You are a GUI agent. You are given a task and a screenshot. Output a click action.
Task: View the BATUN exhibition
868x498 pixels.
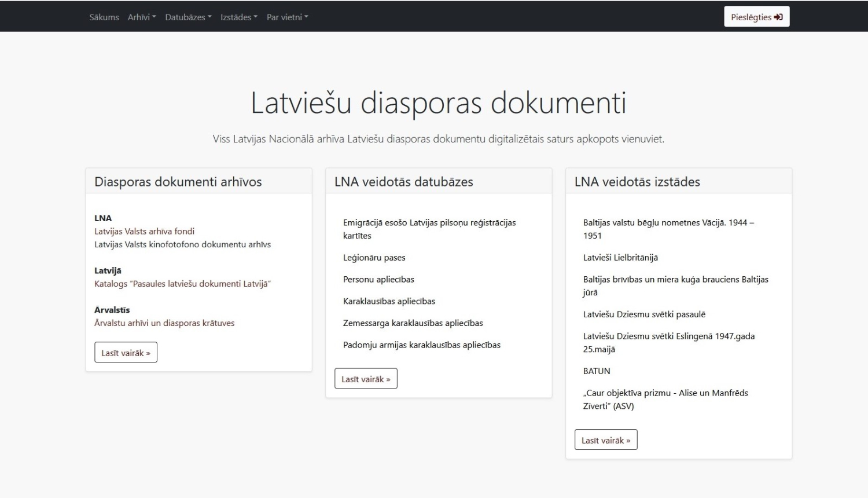pos(597,371)
